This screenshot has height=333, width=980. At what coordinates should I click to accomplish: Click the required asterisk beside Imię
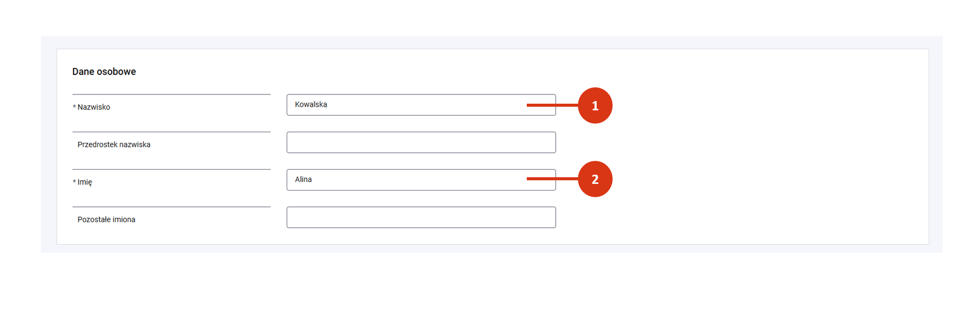point(74,182)
